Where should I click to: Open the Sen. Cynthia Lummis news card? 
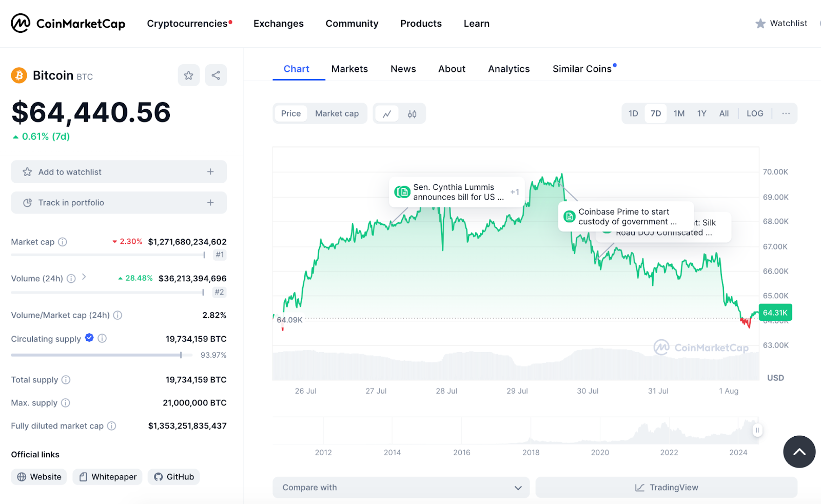click(x=457, y=192)
